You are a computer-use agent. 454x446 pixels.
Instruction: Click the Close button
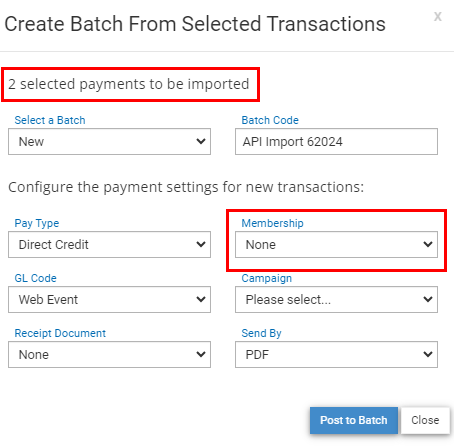(x=425, y=420)
